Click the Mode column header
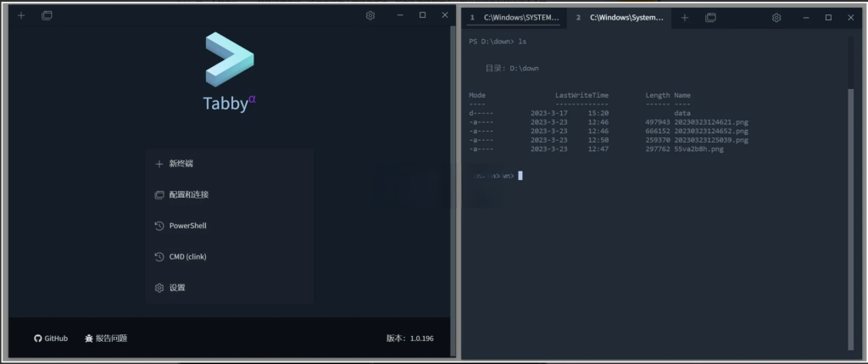Screen dimensions: 868x364 pos(477,95)
